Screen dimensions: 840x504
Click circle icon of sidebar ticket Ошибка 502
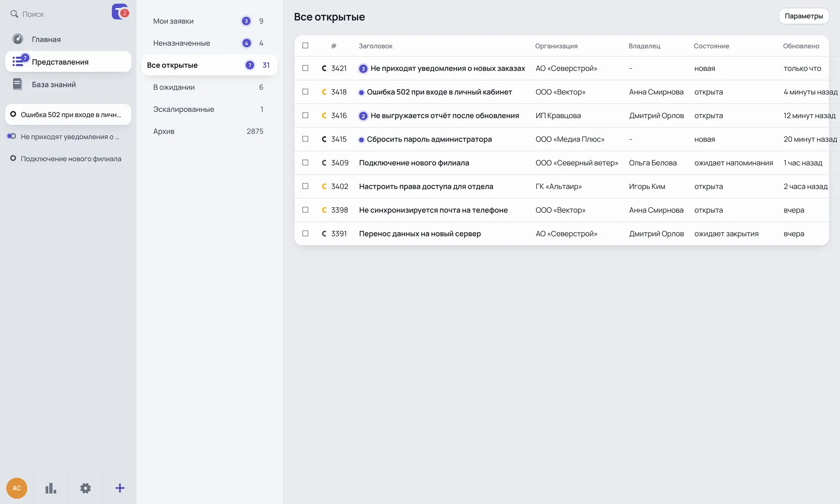[13, 114]
